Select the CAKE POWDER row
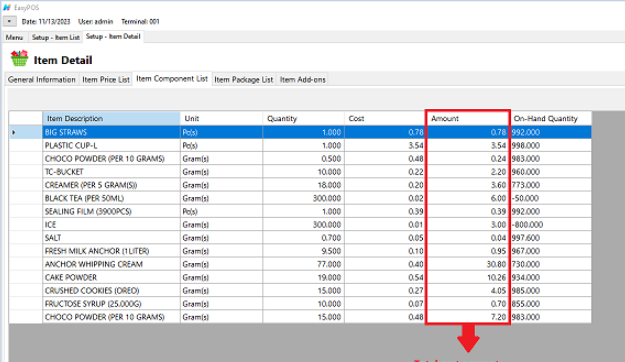 coord(300,277)
